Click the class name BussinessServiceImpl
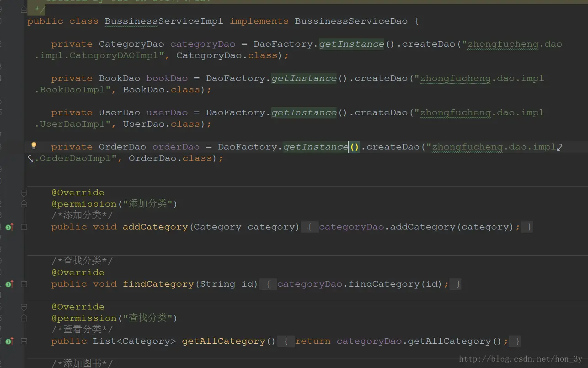588x368 pixels. click(x=164, y=21)
